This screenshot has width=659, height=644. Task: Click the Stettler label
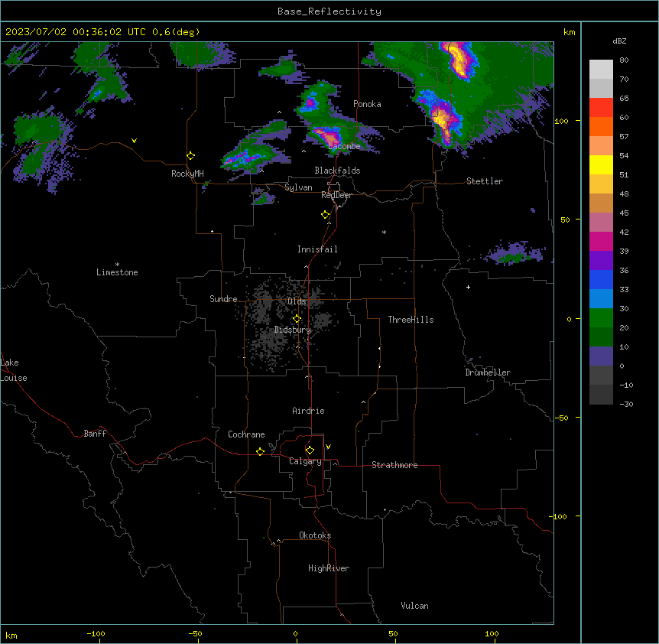(485, 181)
